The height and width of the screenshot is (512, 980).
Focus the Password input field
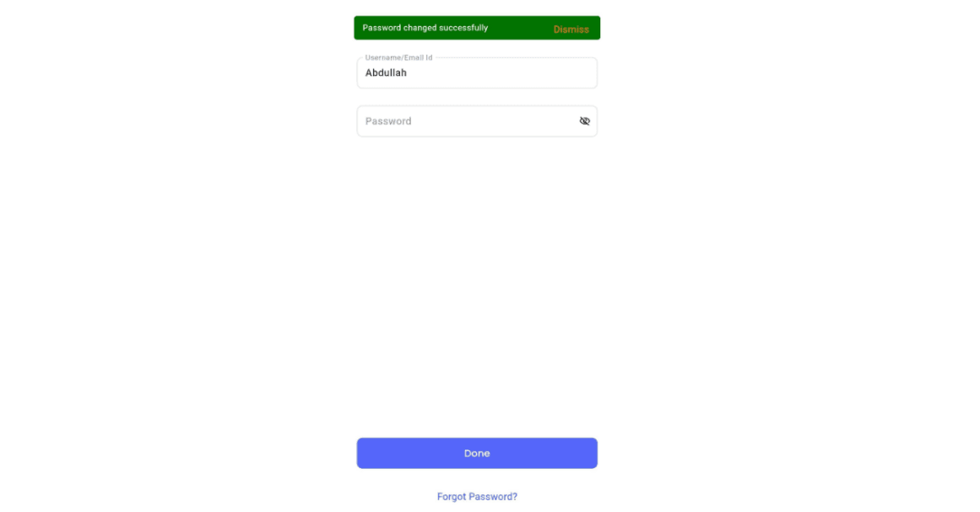point(464,121)
